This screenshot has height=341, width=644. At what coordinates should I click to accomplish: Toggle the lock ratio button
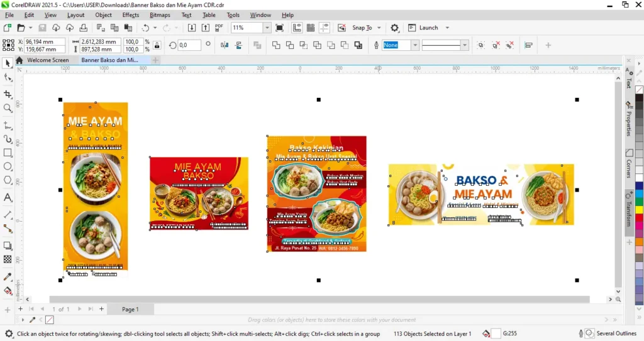pos(157,45)
